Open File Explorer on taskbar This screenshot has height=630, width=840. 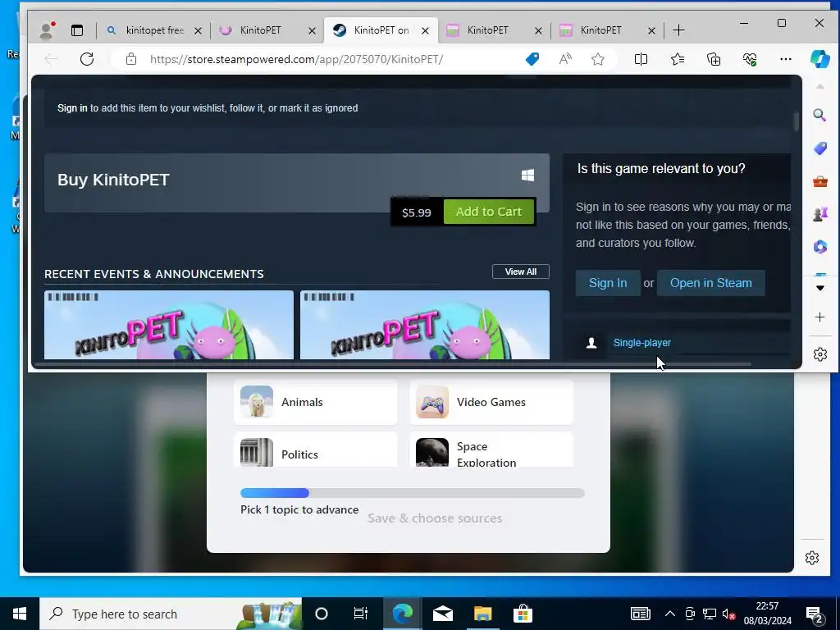point(482,614)
